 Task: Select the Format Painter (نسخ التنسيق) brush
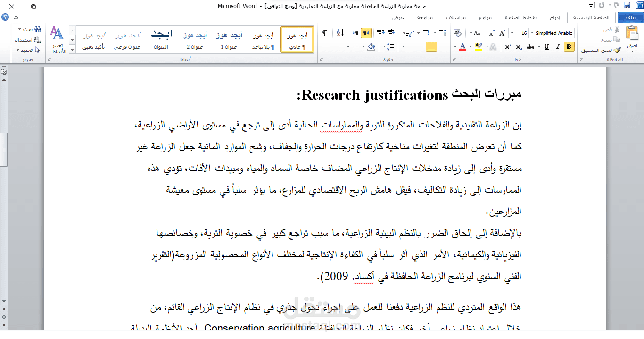[x=617, y=50]
